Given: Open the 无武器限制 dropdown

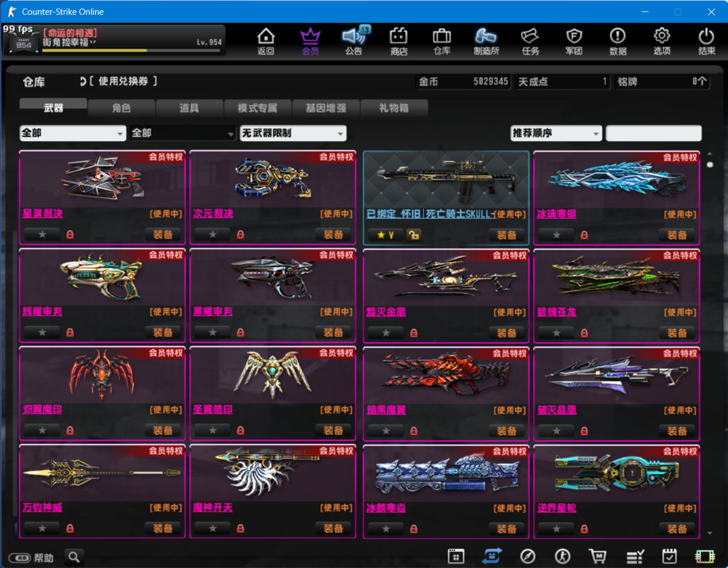Looking at the screenshot, I should 293,133.
